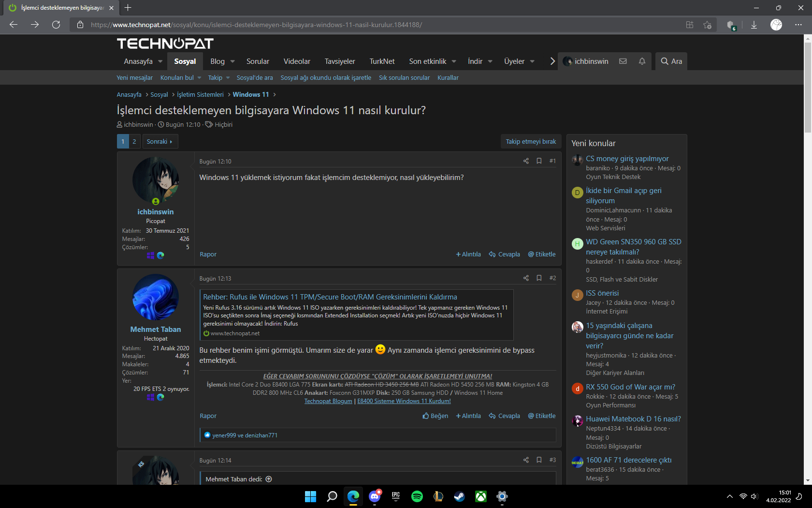The image size is (812, 508).
Task: Open Rufus Windows 11 rehber link
Action: point(330,297)
